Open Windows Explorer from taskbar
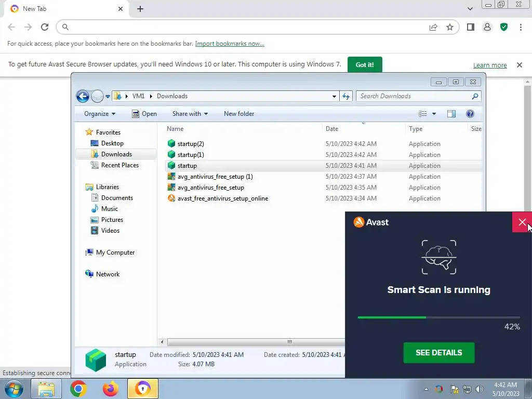The height and width of the screenshot is (399, 532). [46, 389]
